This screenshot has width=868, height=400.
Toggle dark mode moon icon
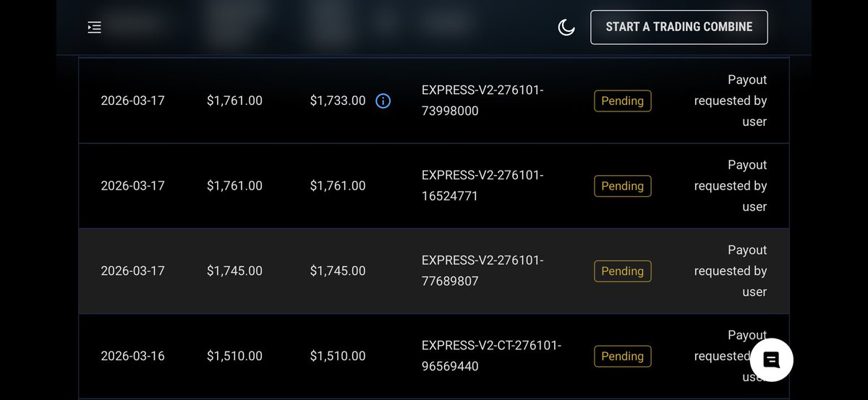[x=566, y=27]
